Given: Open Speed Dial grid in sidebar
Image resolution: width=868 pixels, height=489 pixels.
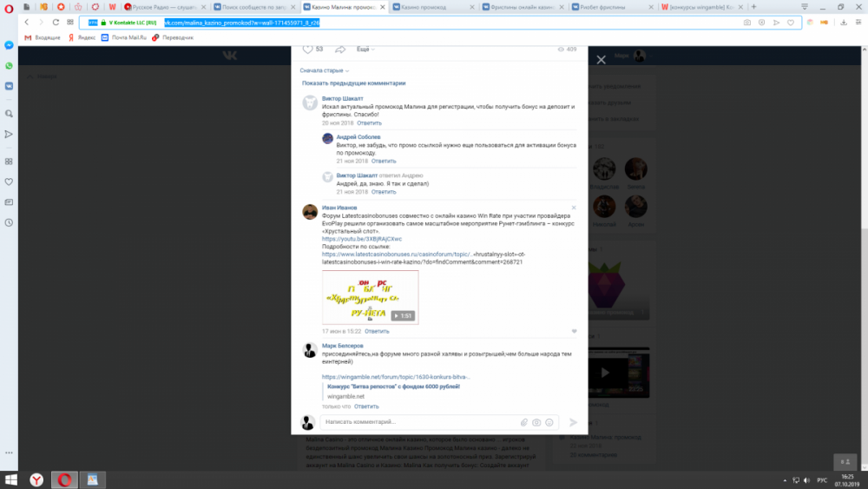Looking at the screenshot, I should coord(9,162).
